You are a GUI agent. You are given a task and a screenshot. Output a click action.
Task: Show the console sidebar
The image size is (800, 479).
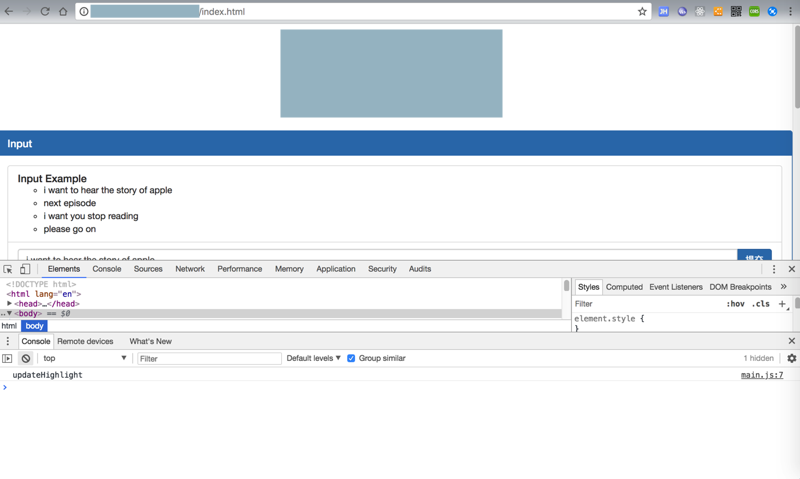pos(7,358)
